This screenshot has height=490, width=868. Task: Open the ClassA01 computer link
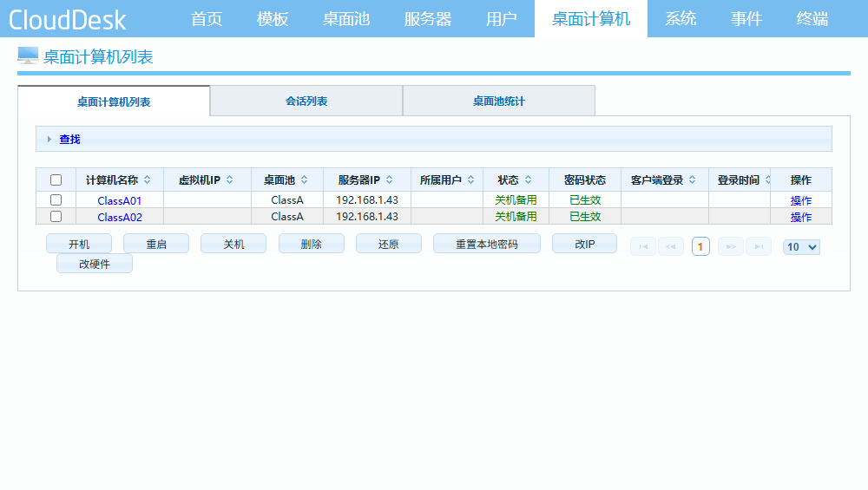click(x=120, y=200)
